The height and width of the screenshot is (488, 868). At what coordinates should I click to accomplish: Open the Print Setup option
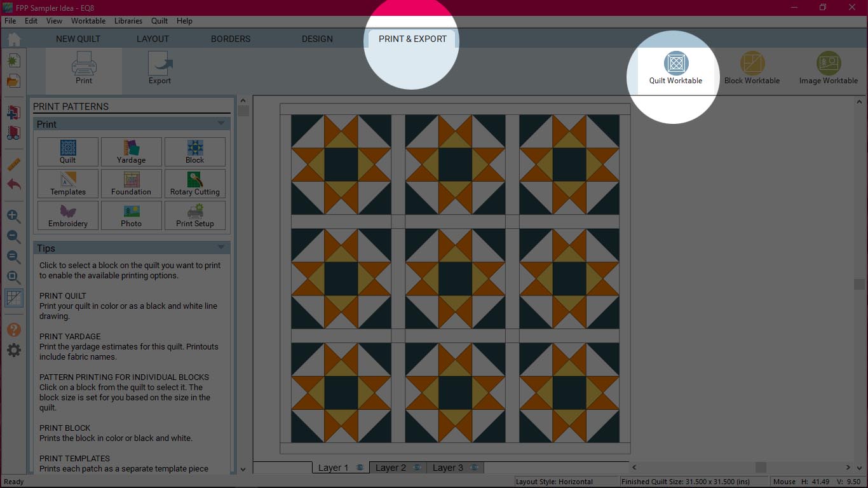click(x=195, y=215)
